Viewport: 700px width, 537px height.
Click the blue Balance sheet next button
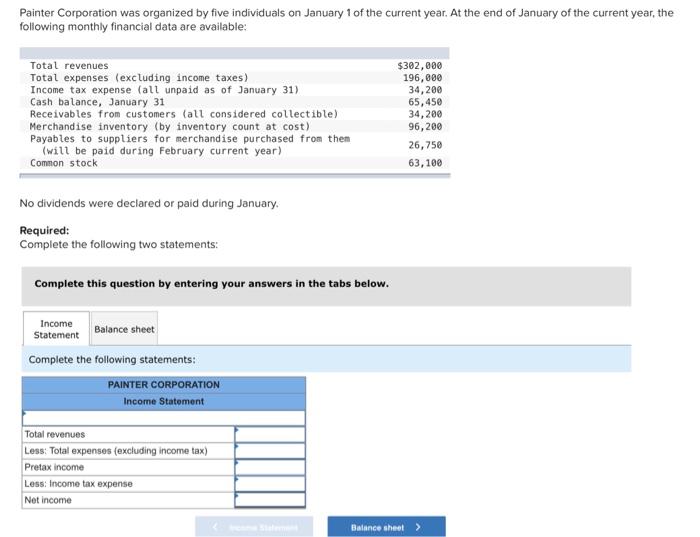386,527
